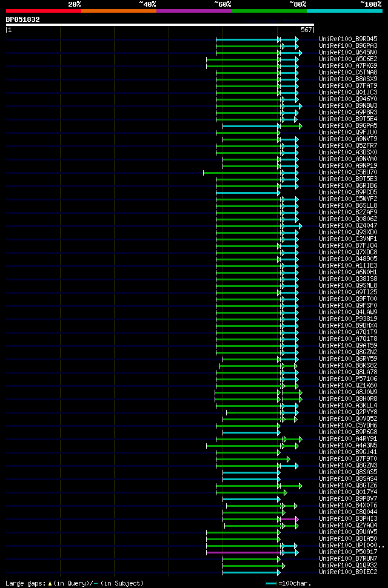Select the UniRef100_Q7FAT9 label

(x=348, y=85)
